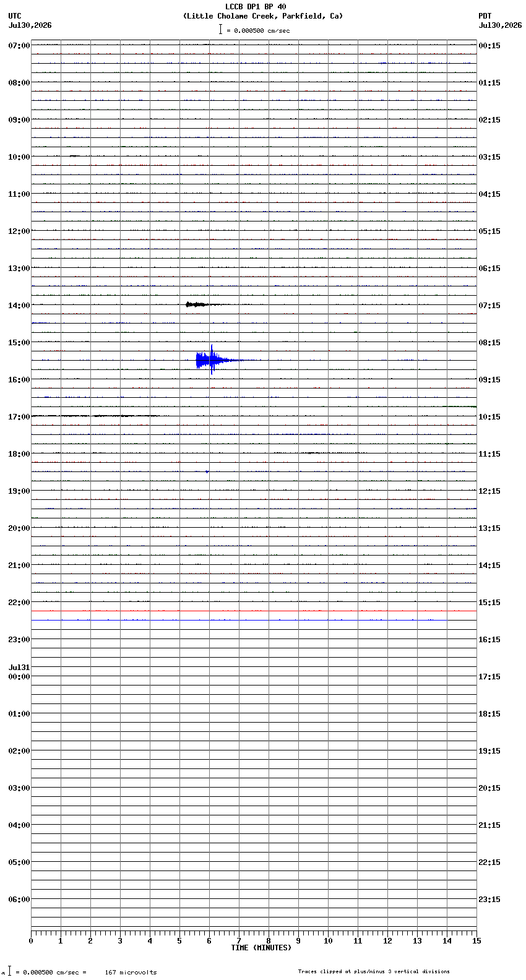Click the 167 microvolts footer value
Image resolution: width=526 pixels, height=980 pixels.
(131, 973)
